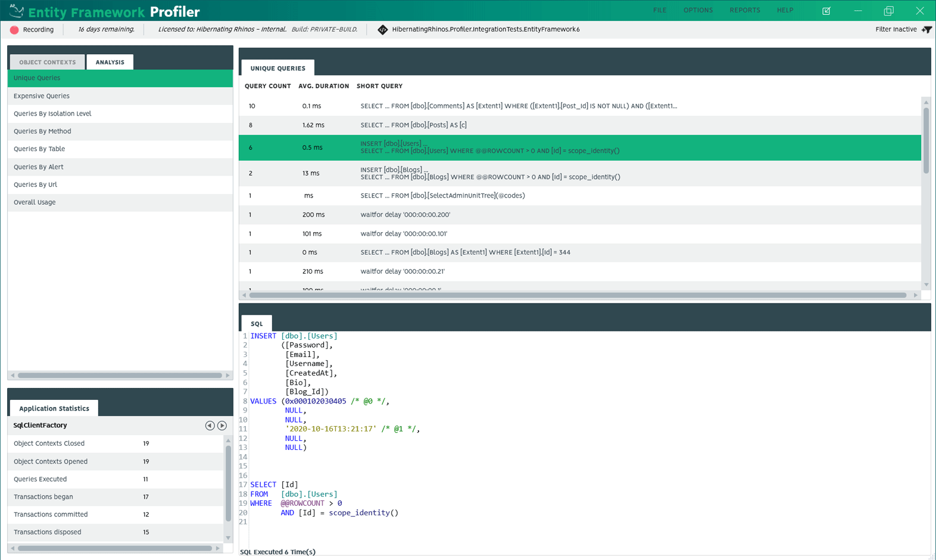Click the Queries Executed statistic row
Viewport: 936px width, 560px height.
point(116,479)
